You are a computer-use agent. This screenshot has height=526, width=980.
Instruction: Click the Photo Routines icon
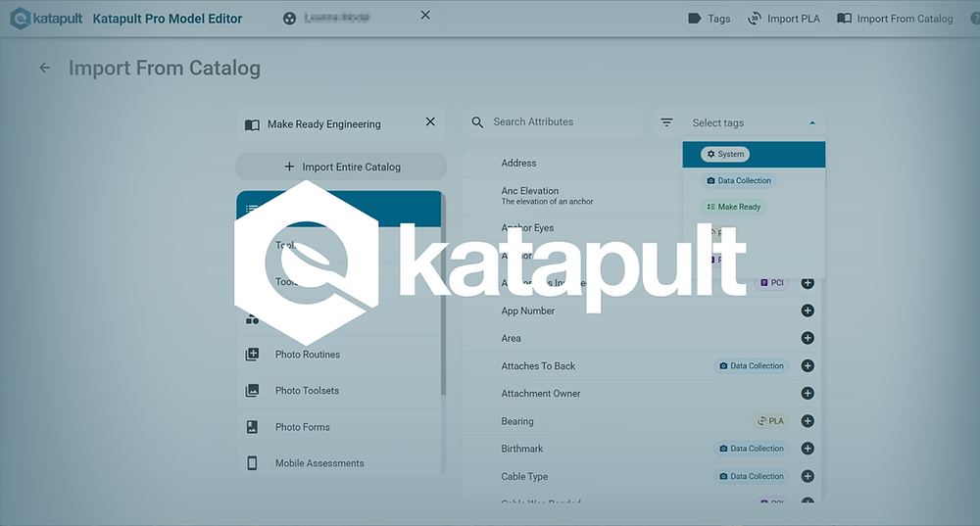click(x=252, y=355)
